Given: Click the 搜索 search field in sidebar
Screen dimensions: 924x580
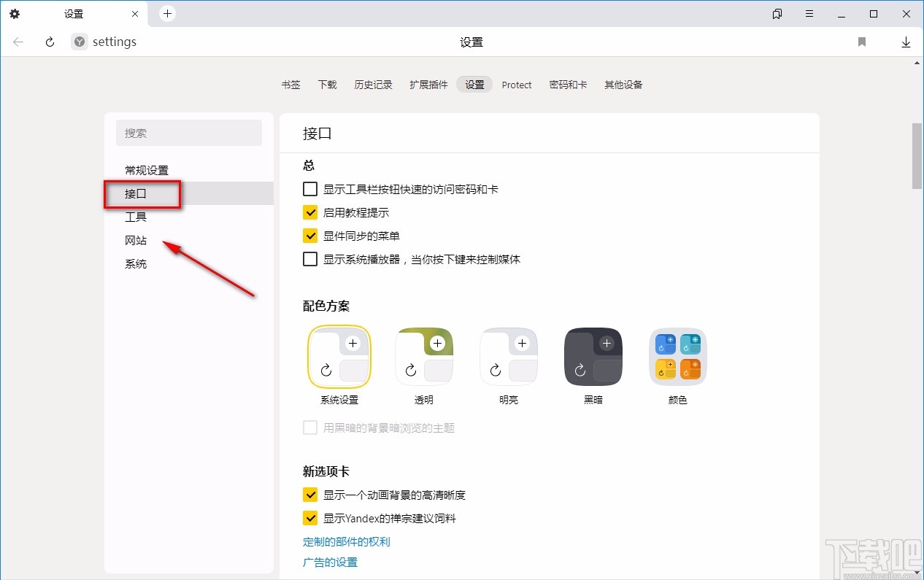Looking at the screenshot, I should click(188, 133).
